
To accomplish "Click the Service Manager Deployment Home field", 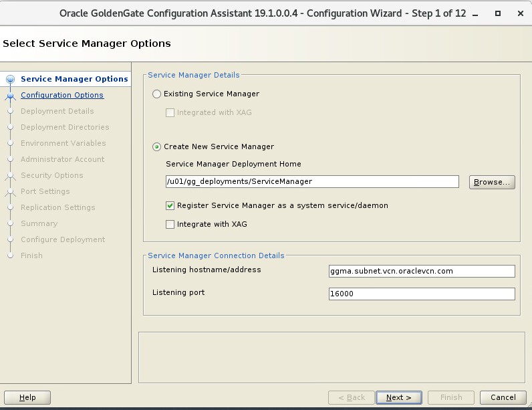I will point(312,181).
